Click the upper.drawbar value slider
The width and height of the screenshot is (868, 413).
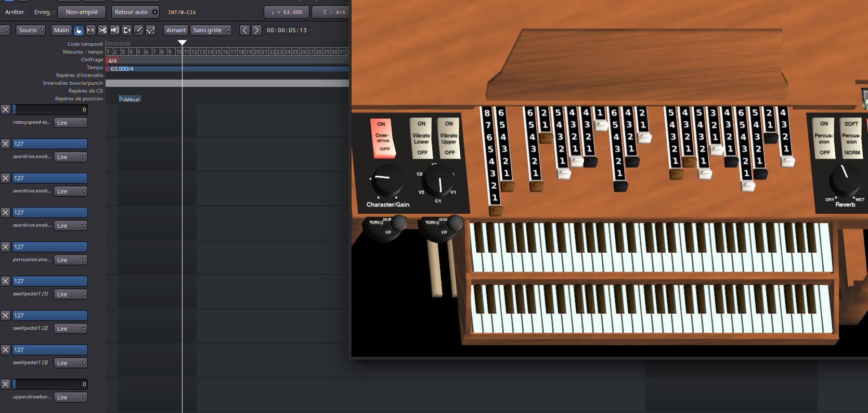[x=50, y=384]
